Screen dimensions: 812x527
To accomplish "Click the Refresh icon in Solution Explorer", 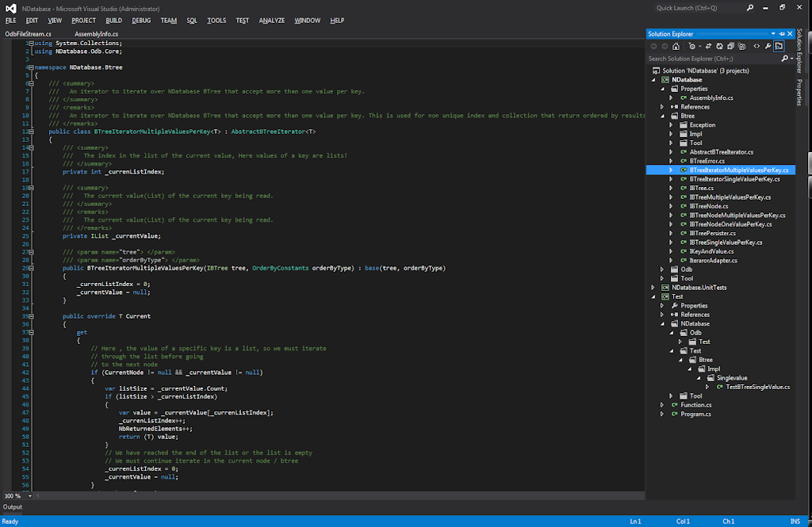I will pos(719,46).
